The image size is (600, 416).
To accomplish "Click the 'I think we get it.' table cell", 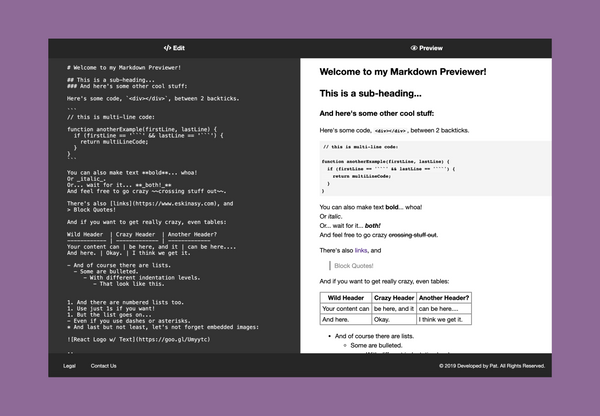I will pos(444,319).
